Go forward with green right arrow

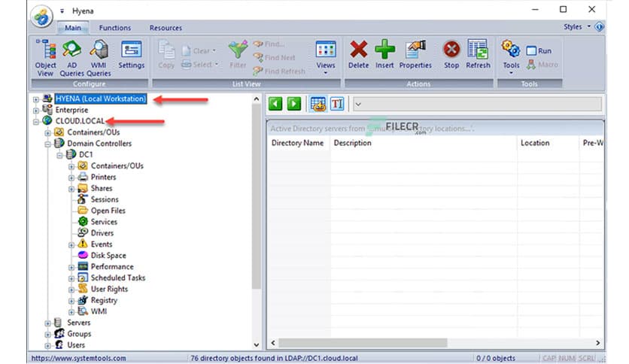pos(294,104)
